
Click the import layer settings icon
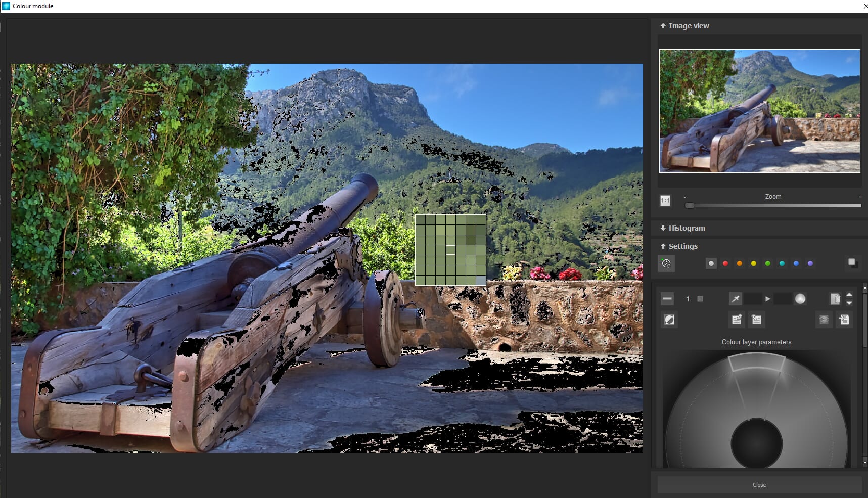(757, 320)
